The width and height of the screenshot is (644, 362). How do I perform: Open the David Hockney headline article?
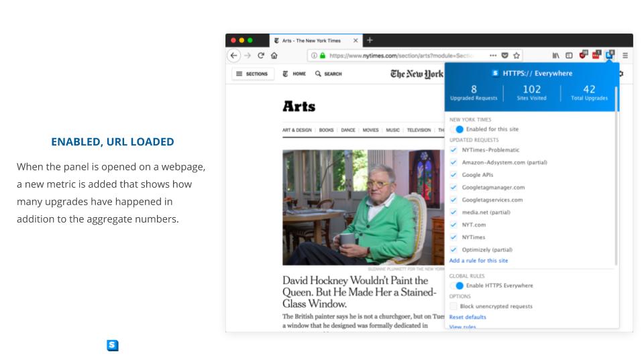(359, 292)
